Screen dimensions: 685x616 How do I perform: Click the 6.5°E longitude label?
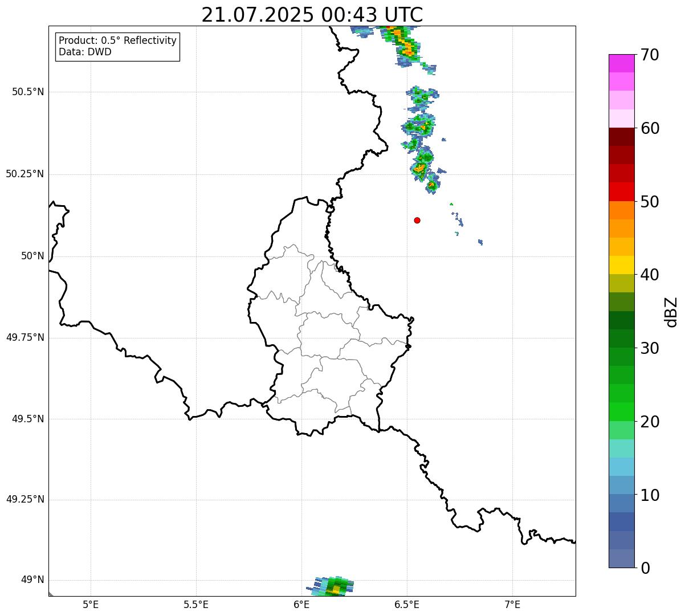point(407,604)
